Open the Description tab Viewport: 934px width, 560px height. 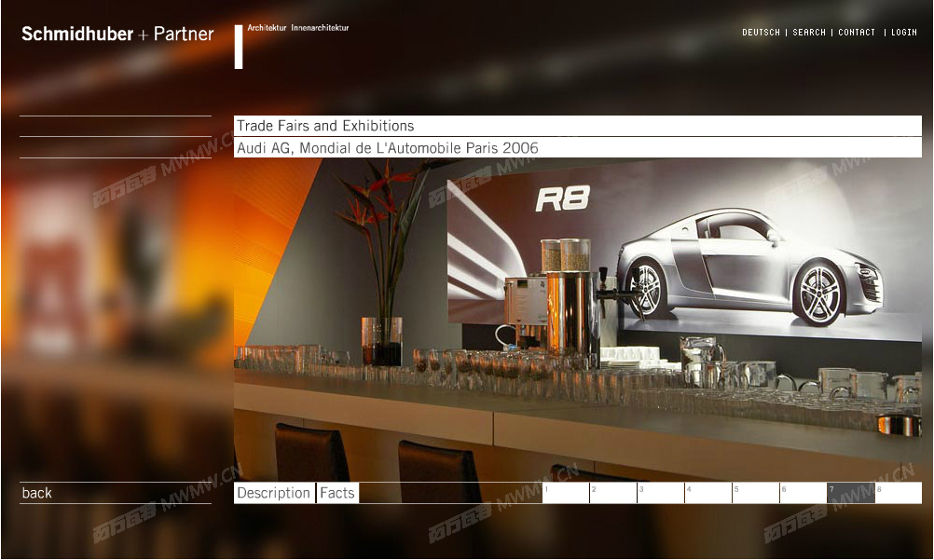pos(274,493)
